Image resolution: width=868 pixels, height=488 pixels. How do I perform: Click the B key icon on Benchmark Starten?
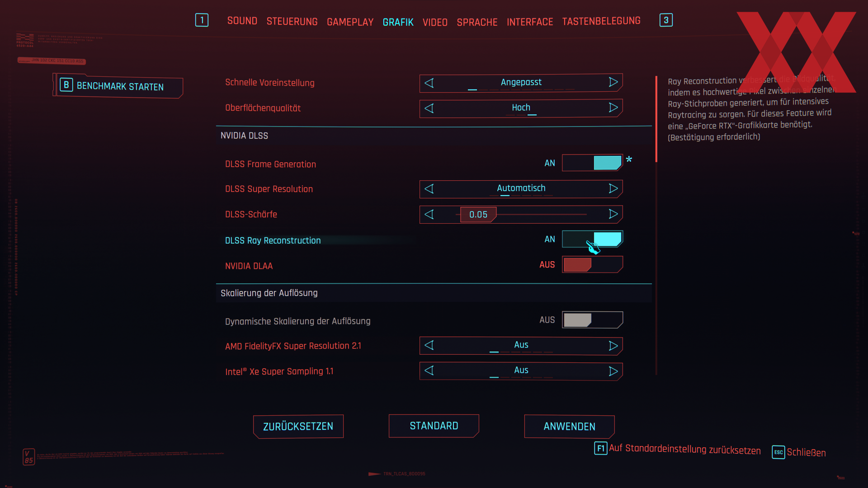pos(66,85)
